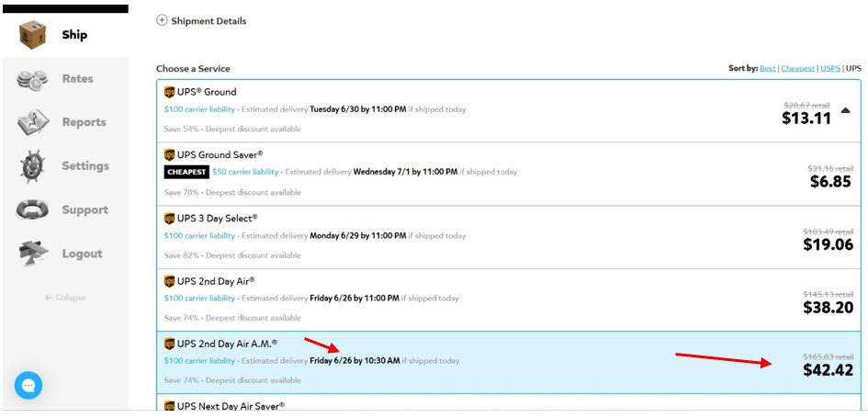Sort services by UPS
Screen dimensions: 868x418
[x=853, y=69]
